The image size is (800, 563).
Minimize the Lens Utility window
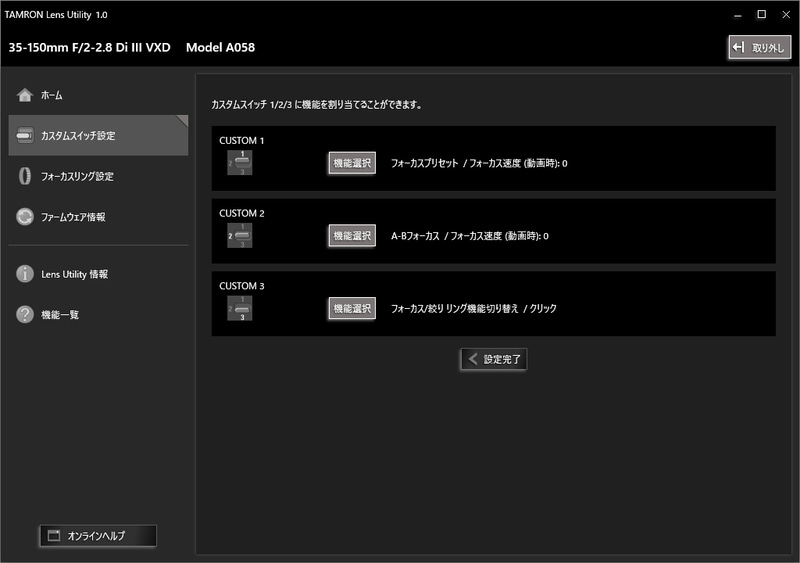point(737,15)
